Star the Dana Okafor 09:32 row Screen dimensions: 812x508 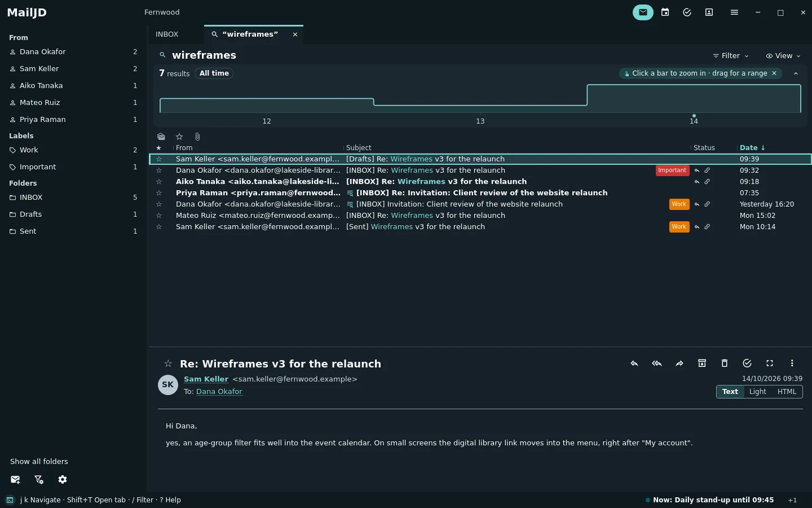[x=159, y=170]
